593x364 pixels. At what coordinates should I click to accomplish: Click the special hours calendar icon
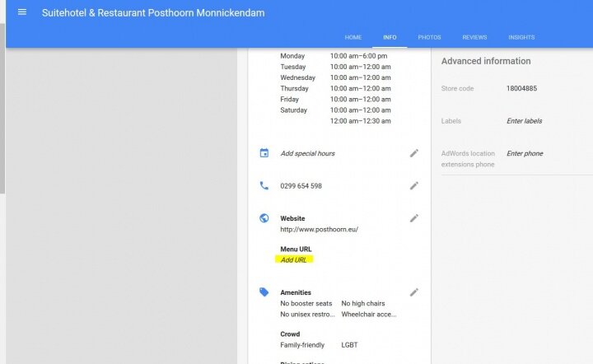(264, 153)
